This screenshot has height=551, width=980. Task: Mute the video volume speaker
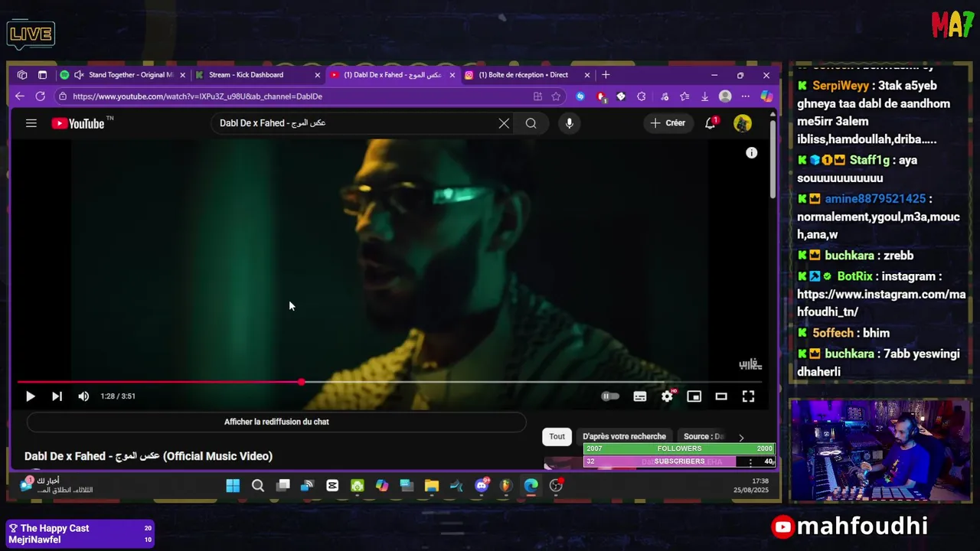[x=83, y=396]
